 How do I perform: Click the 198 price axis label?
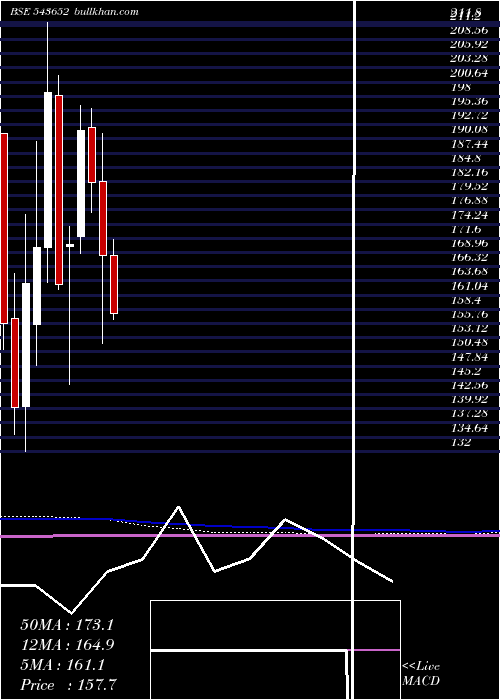[x=461, y=87]
